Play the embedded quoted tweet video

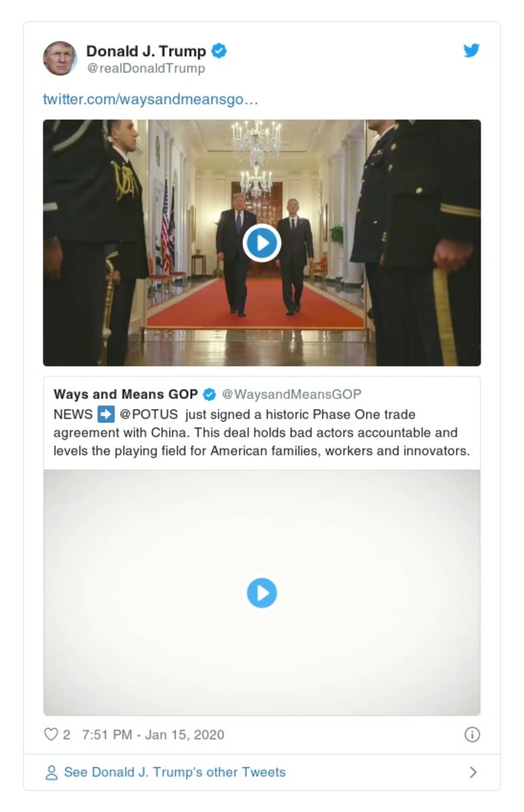[x=262, y=592]
